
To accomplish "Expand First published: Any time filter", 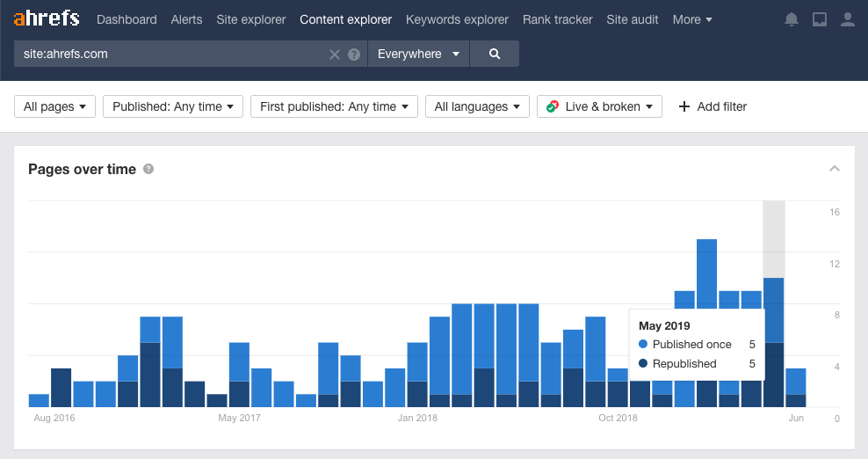I will click(334, 106).
